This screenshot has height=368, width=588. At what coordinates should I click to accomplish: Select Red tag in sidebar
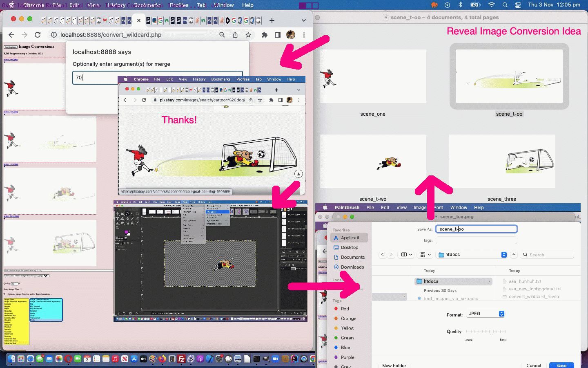tap(342, 309)
